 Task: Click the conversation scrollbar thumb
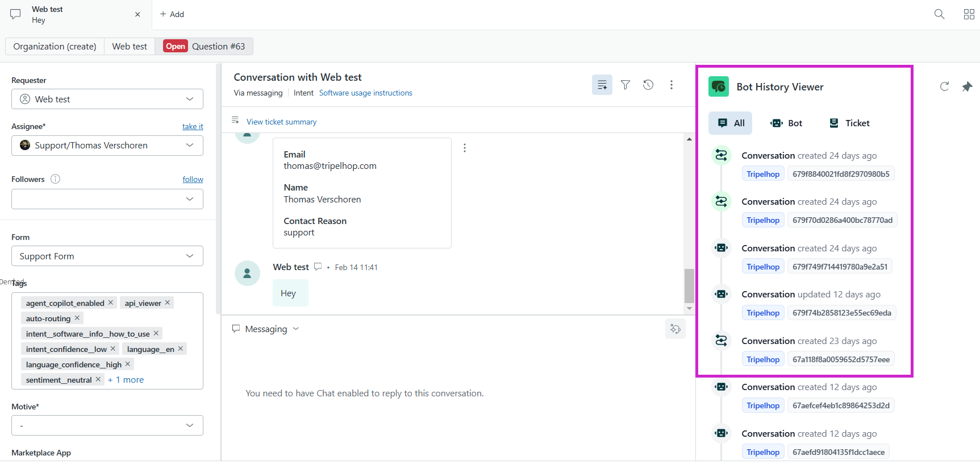pyautogui.click(x=689, y=286)
